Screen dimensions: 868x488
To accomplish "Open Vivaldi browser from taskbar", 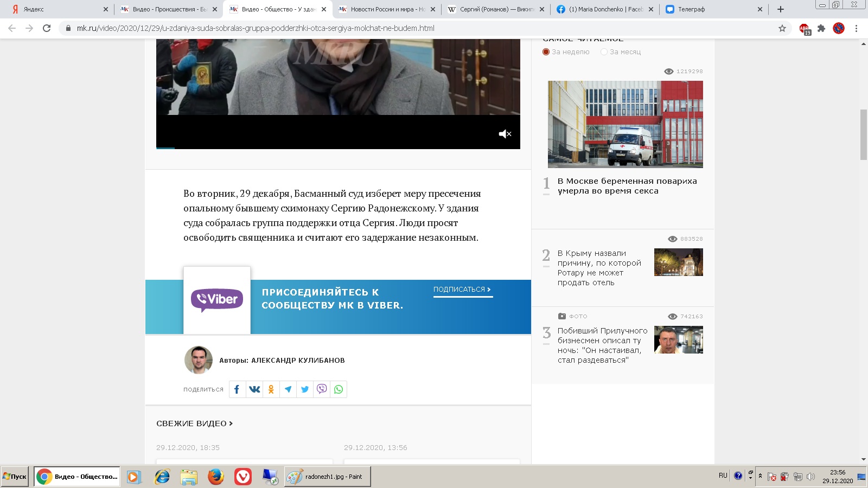I will [243, 477].
